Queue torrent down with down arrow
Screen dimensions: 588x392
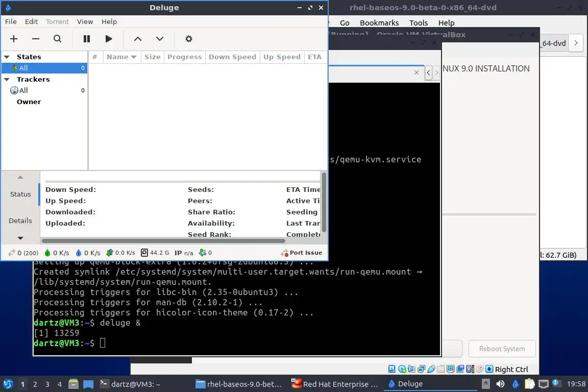pyautogui.click(x=160, y=39)
